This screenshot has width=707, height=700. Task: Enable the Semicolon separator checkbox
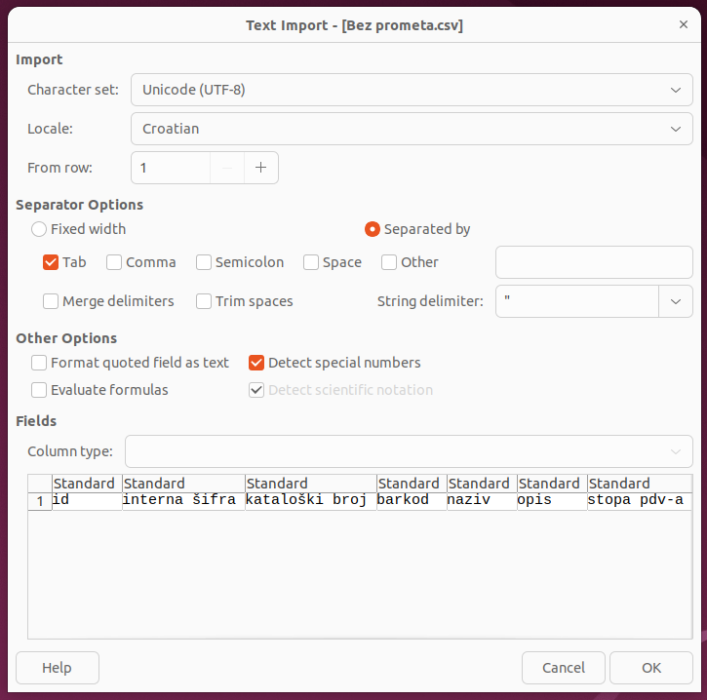point(203,262)
